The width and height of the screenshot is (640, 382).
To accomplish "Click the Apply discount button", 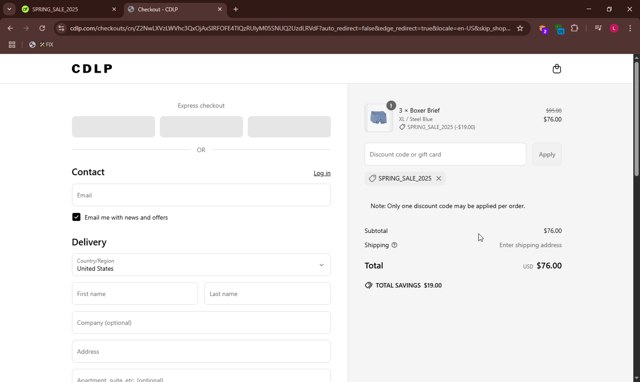I will pos(547,154).
